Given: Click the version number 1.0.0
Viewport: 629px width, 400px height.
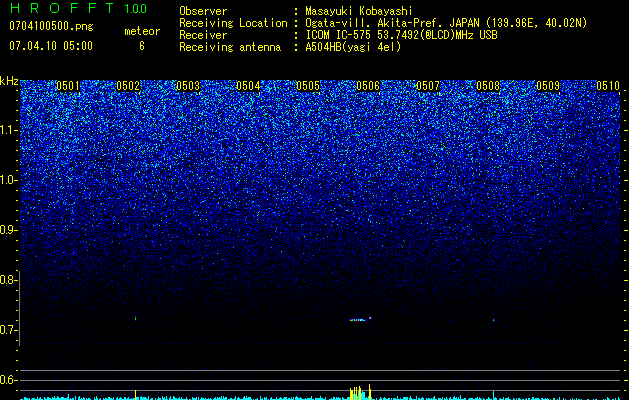Looking at the screenshot, I should (135, 8).
